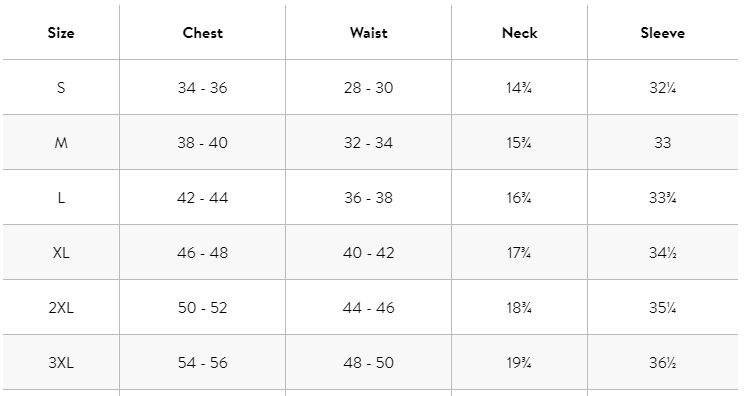Select the M size row label
This screenshot has width=744, height=396.
point(61,143)
